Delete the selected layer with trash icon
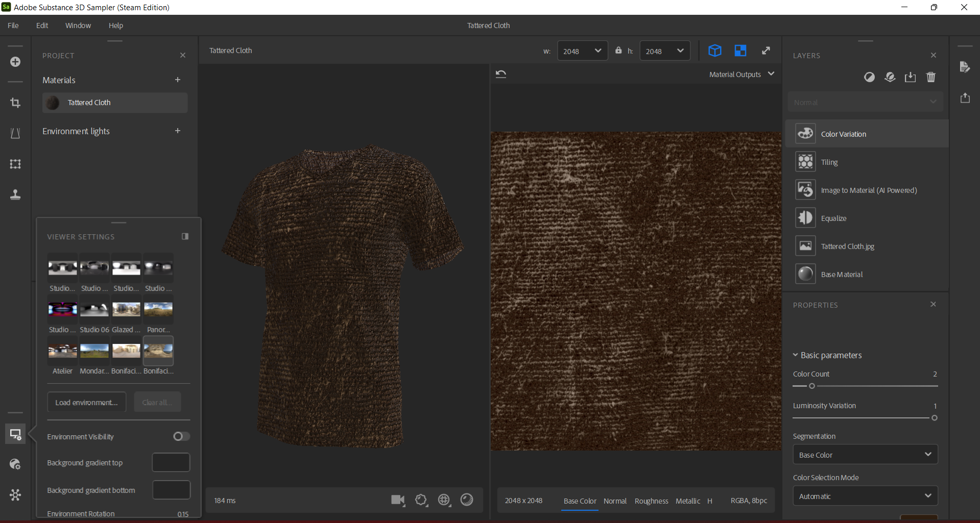This screenshot has width=980, height=523. [x=930, y=77]
